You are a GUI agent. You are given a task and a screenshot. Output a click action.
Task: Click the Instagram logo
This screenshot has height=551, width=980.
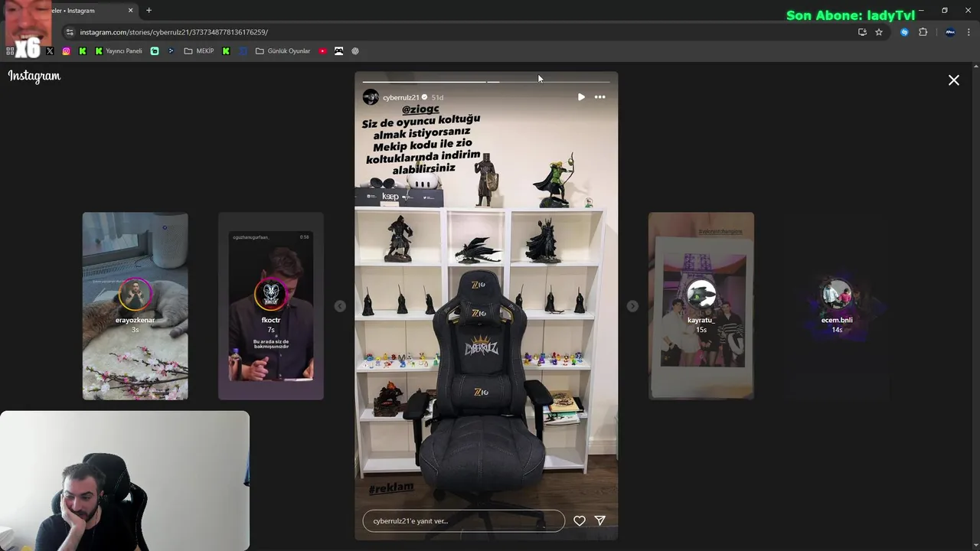[x=34, y=76]
